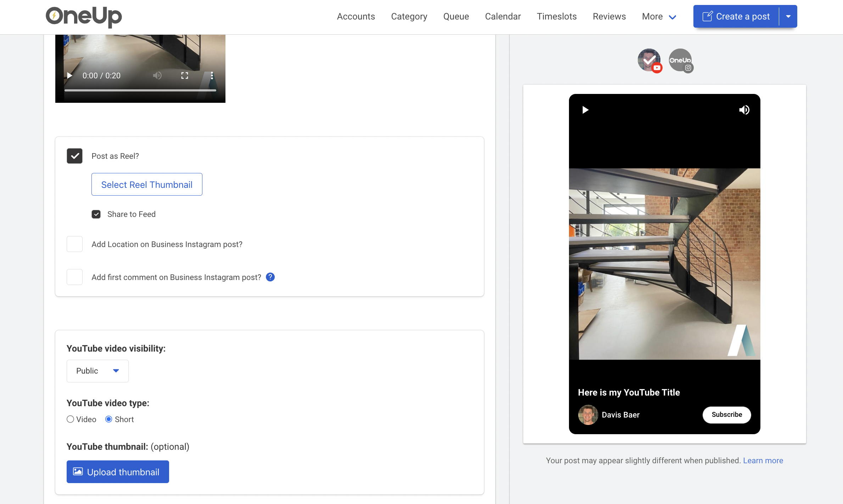Click the volume icon on top video
843x504 pixels.
click(x=157, y=74)
